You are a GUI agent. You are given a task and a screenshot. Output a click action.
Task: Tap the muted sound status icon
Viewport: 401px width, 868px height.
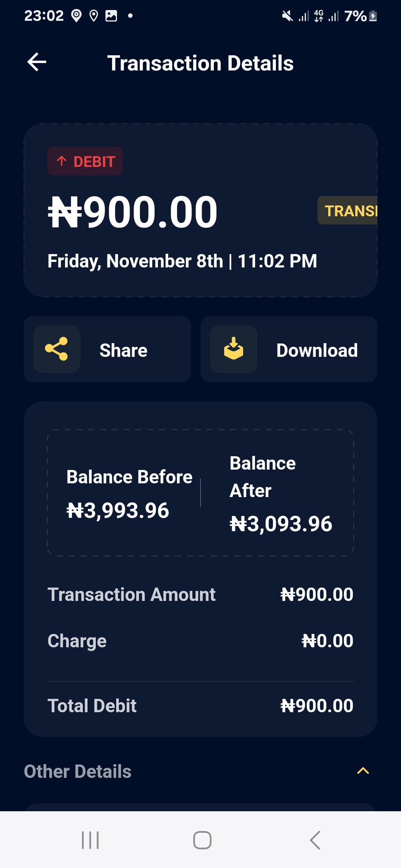coord(287,16)
